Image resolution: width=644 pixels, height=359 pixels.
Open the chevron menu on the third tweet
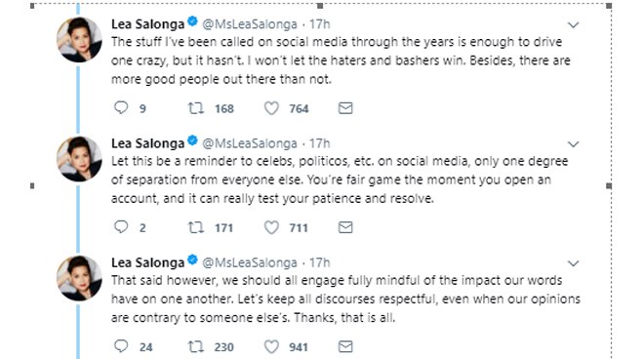(574, 263)
